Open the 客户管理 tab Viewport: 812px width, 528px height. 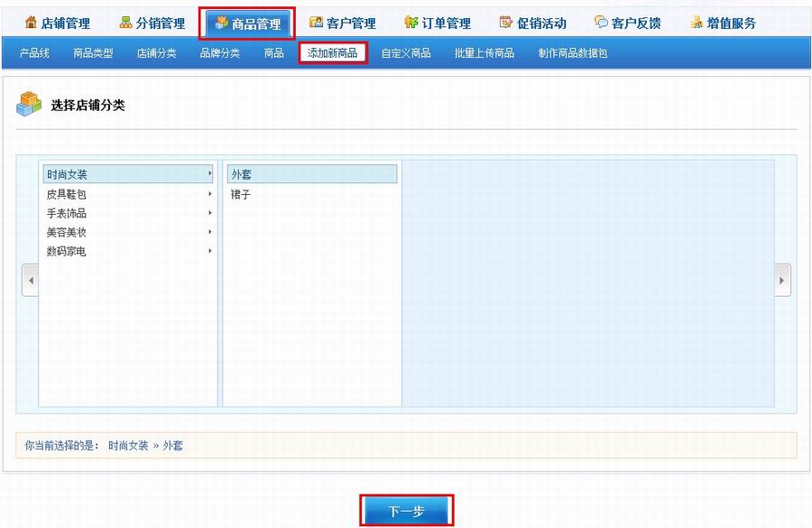coord(343,23)
